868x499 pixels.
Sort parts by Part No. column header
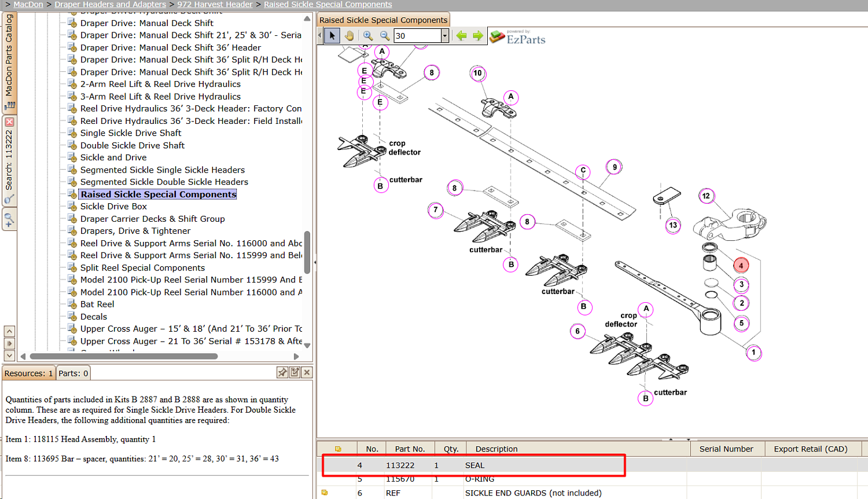pyautogui.click(x=410, y=449)
